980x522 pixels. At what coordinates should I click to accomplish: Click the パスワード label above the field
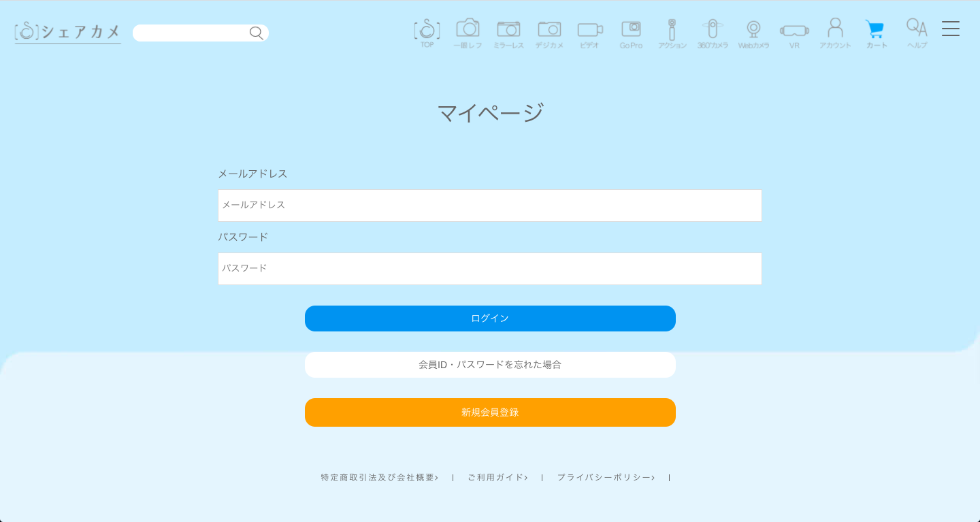click(x=243, y=237)
